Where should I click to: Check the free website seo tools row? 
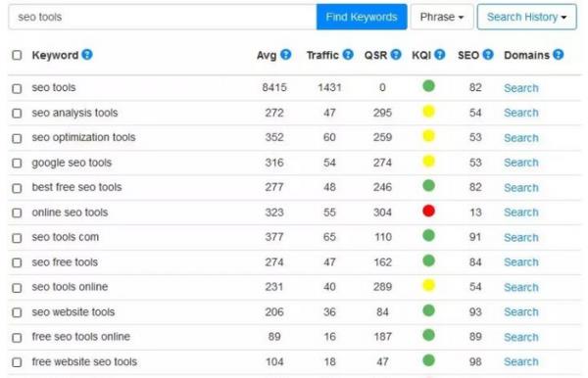[x=17, y=362]
